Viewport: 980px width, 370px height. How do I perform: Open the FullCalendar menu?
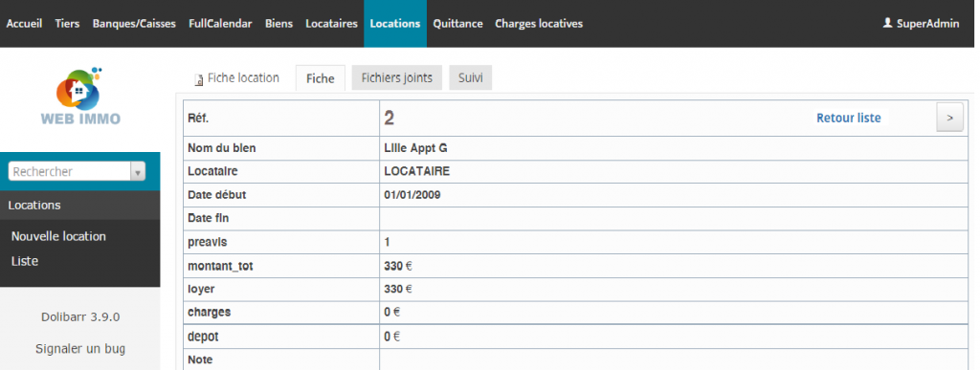[221, 24]
